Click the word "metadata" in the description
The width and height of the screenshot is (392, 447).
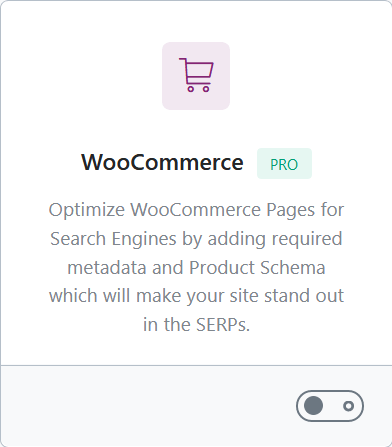(107, 267)
